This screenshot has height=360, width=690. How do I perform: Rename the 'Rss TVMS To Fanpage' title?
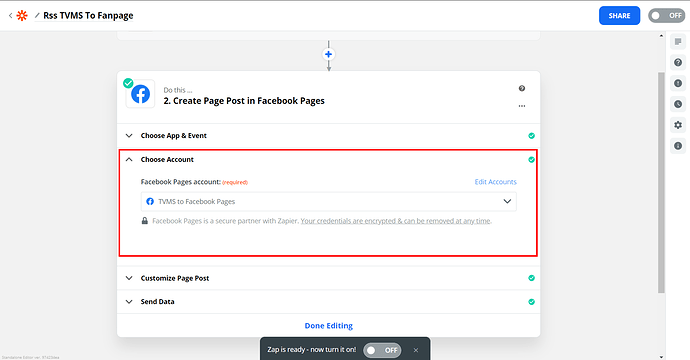(x=88, y=15)
